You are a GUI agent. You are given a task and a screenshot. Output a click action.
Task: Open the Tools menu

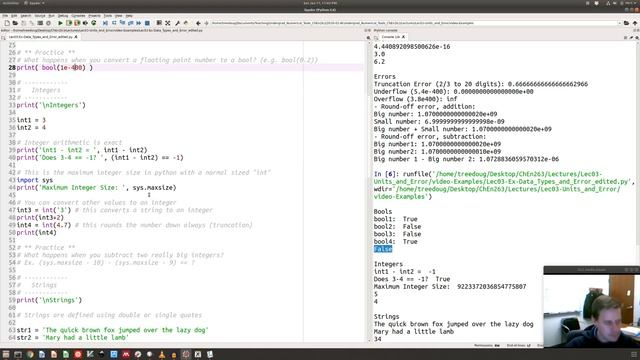108,16
